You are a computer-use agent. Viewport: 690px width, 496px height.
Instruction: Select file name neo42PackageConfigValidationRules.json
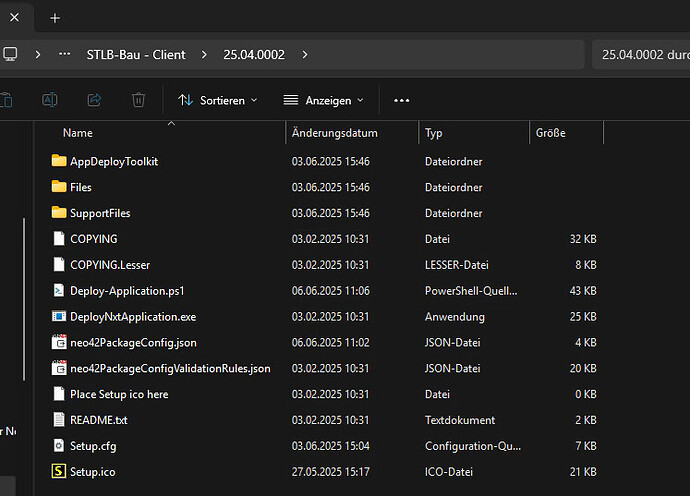tap(170, 368)
